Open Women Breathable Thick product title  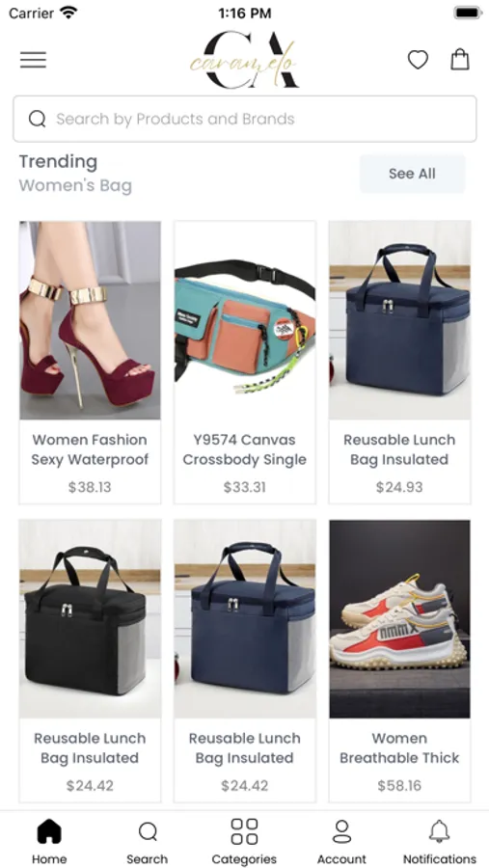[399, 747]
